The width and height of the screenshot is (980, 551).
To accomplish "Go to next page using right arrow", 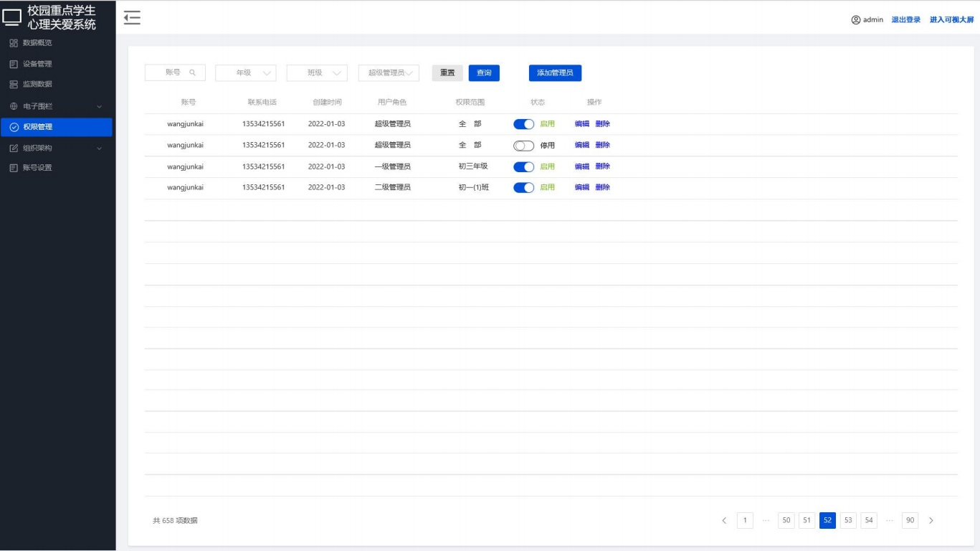I will 931,521.
